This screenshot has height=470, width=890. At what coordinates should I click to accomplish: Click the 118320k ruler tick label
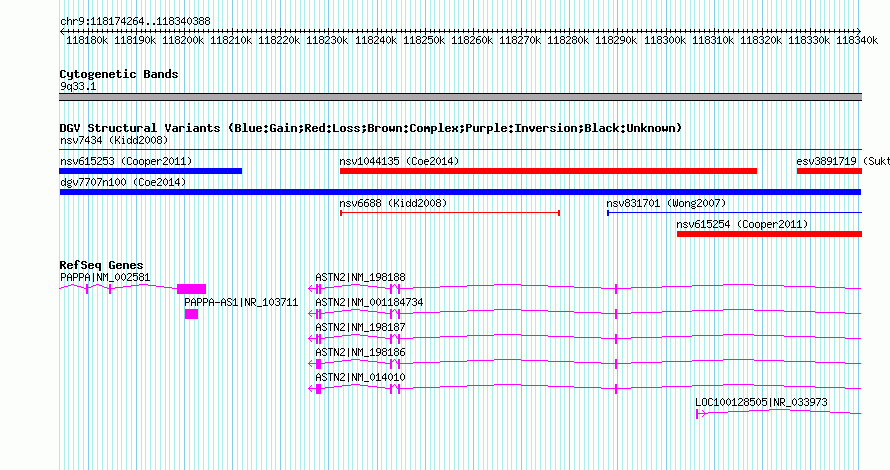coord(761,40)
